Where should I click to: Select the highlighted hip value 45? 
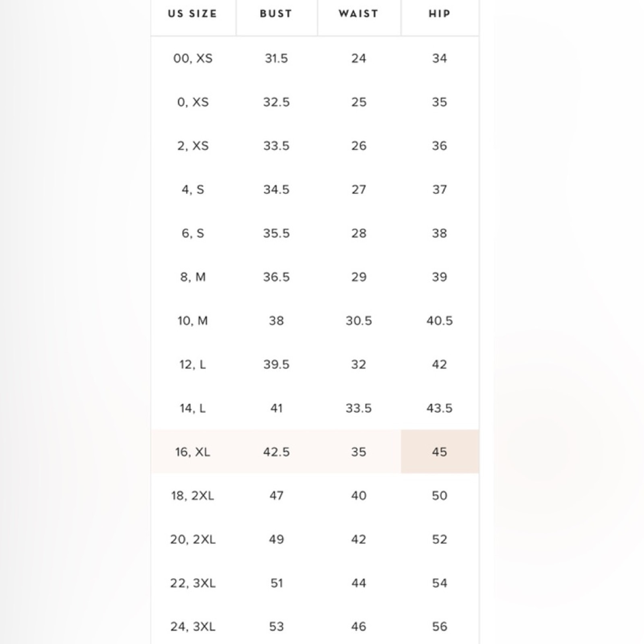[x=440, y=452]
